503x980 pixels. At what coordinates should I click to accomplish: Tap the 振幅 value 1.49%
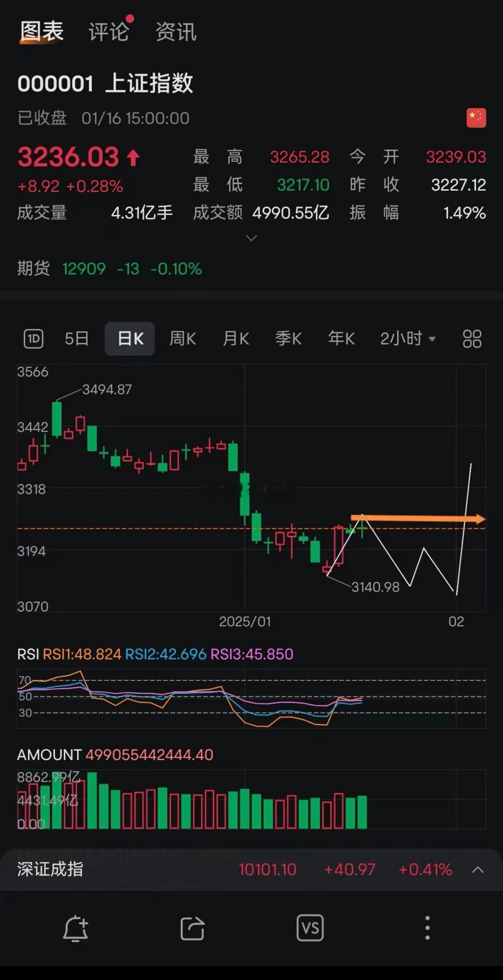465,212
